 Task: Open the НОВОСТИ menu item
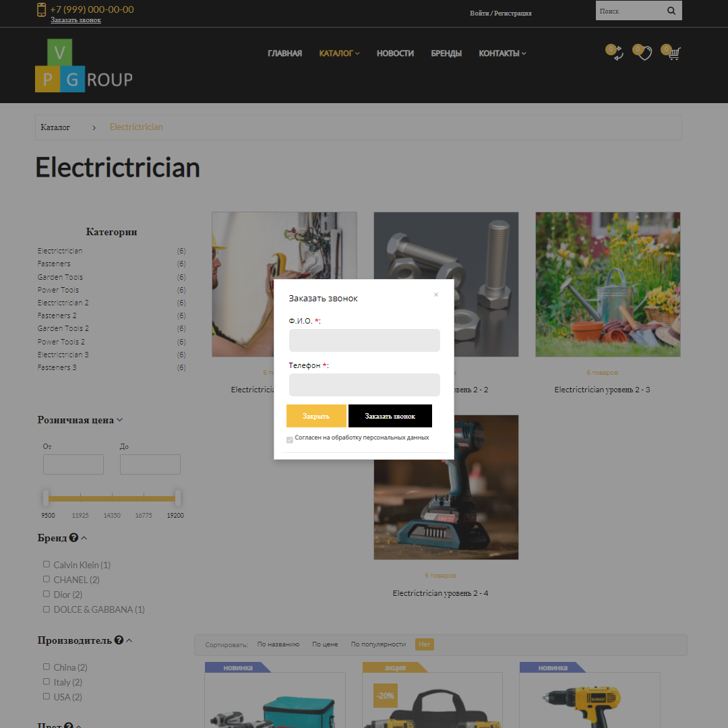click(x=395, y=53)
